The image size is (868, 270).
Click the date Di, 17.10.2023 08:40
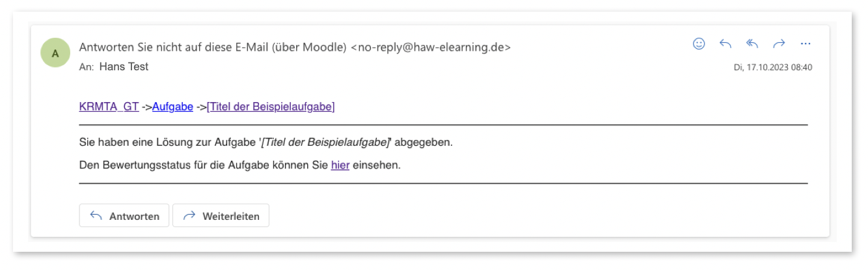tap(772, 67)
